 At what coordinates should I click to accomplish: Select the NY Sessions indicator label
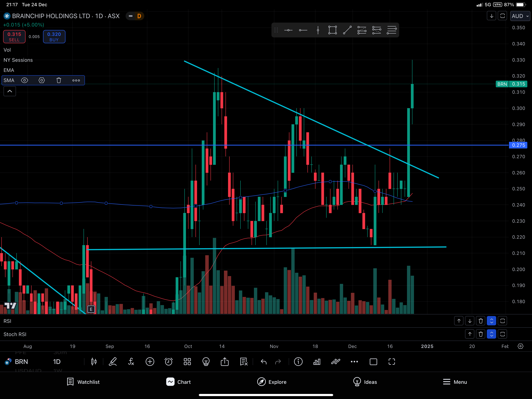[x=18, y=60]
